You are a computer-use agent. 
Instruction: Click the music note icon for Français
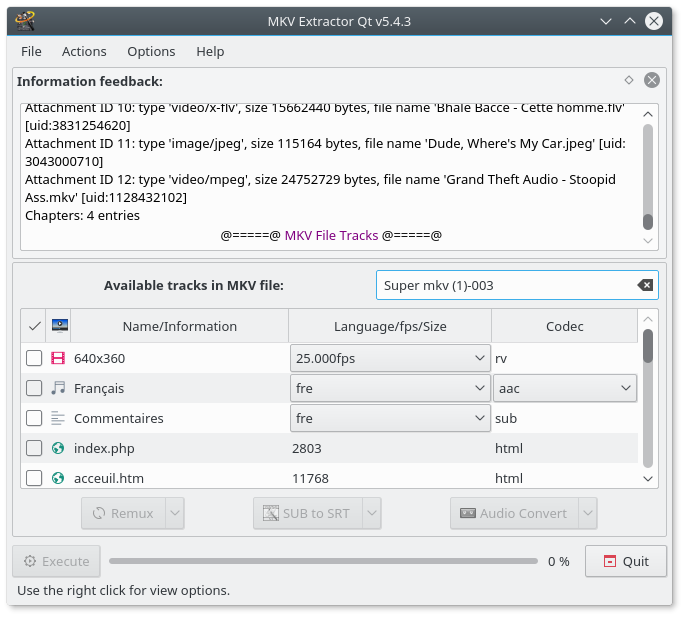click(58, 388)
